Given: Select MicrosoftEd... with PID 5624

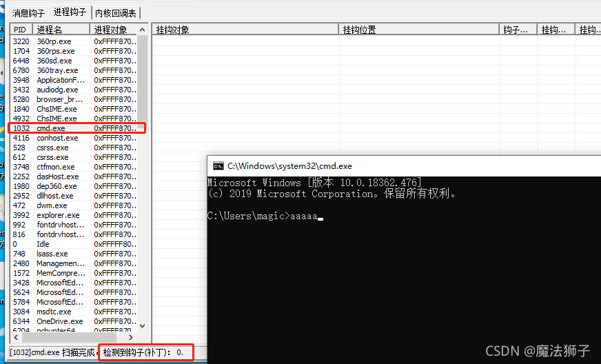Looking at the screenshot, I should [x=74, y=292].
